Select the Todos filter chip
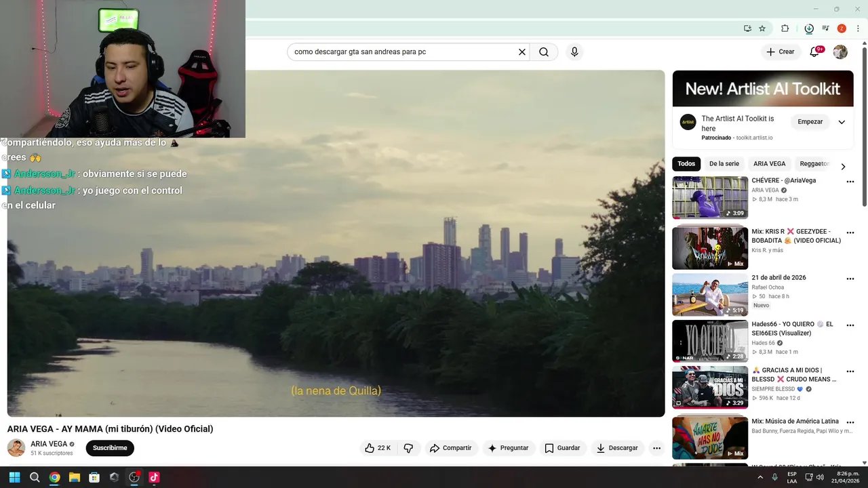This screenshot has width=868, height=488. (x=686, y=164)
